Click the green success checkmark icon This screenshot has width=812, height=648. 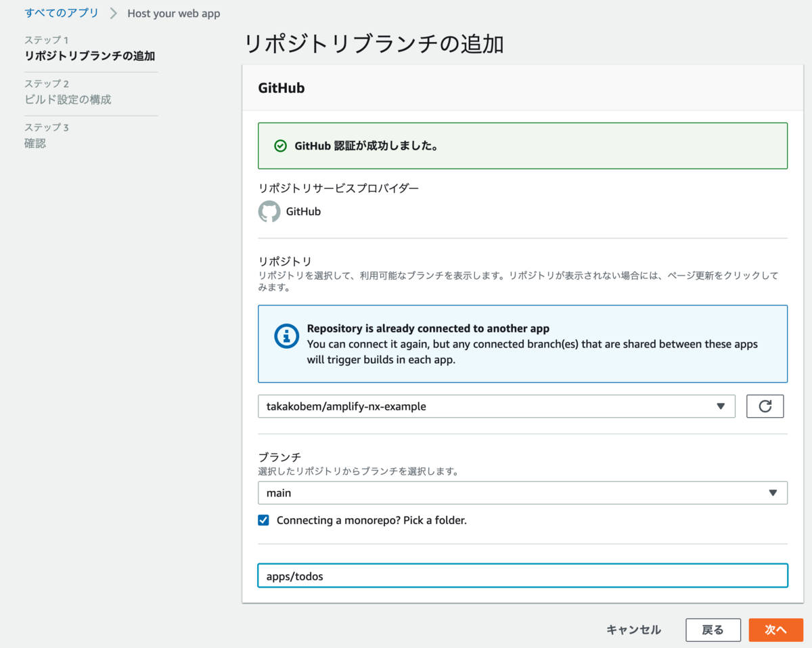(280, 146)
